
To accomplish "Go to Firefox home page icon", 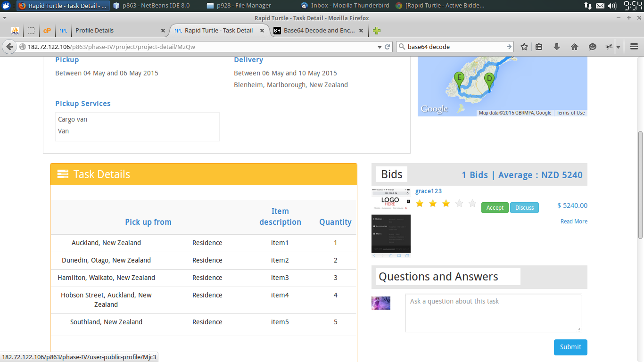I will (574, 47).
